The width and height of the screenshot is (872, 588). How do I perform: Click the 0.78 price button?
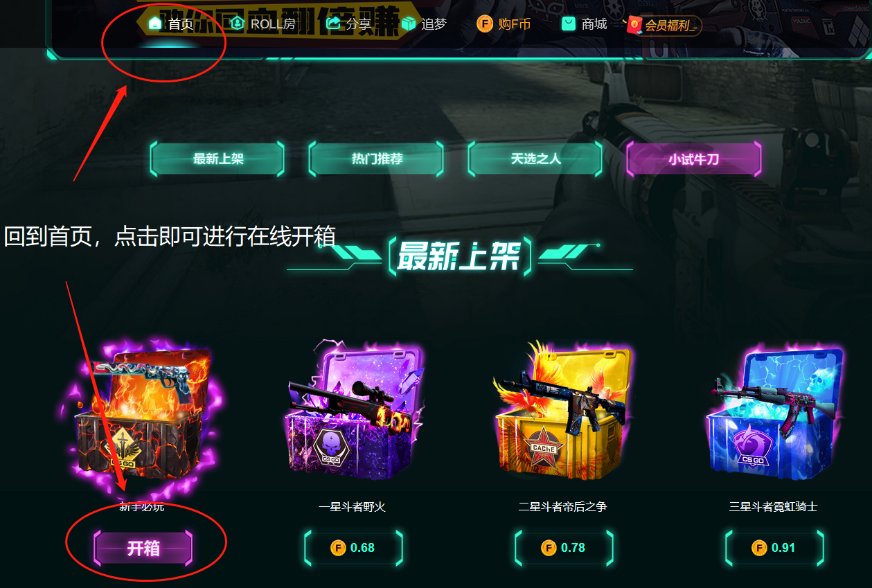click(x=564, y=548)
